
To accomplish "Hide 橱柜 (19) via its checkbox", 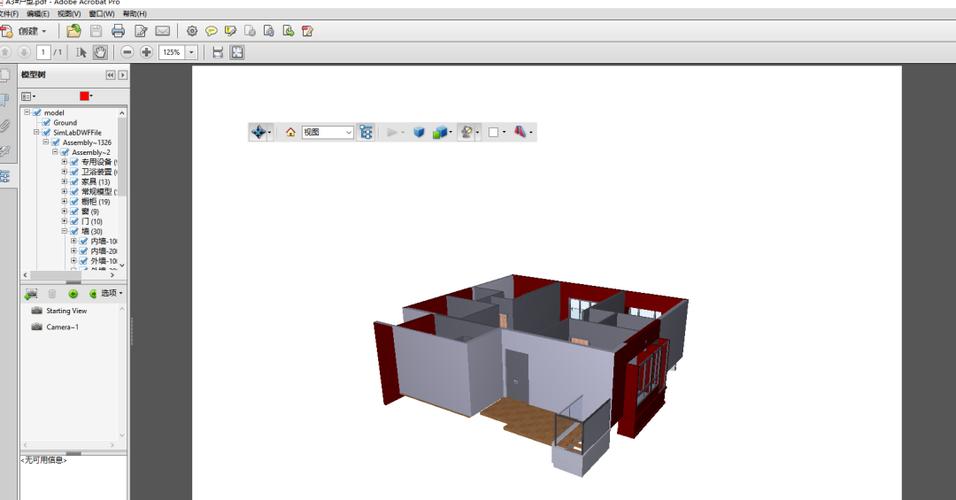I will [x=74, y=201].
